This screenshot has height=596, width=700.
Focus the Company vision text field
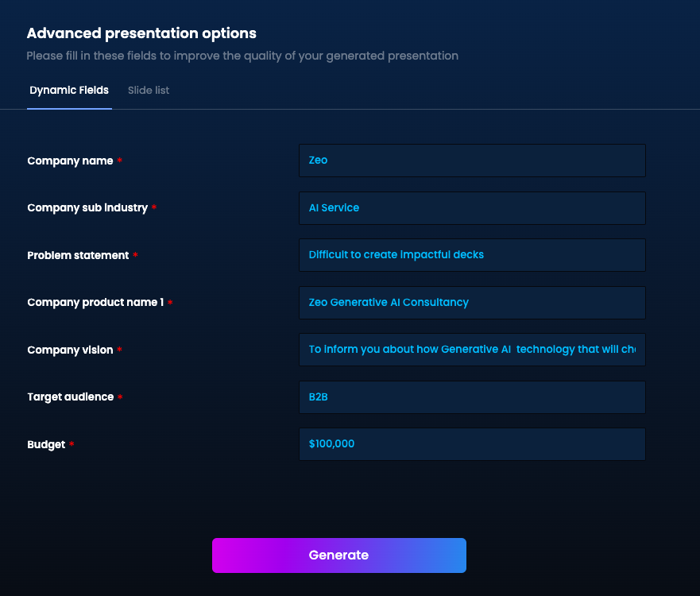[x=472, y=350]
